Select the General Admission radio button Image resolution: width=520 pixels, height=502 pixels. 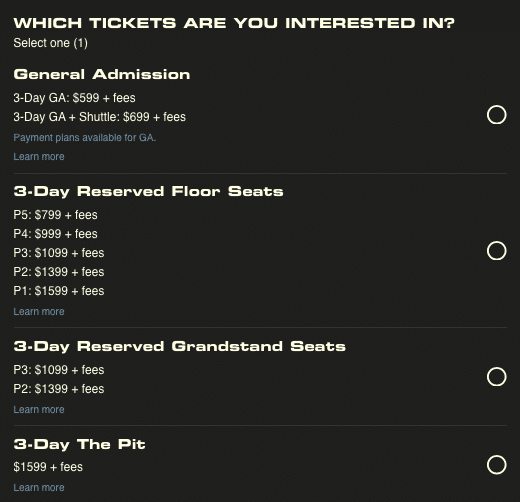click(x=496, y=115)
